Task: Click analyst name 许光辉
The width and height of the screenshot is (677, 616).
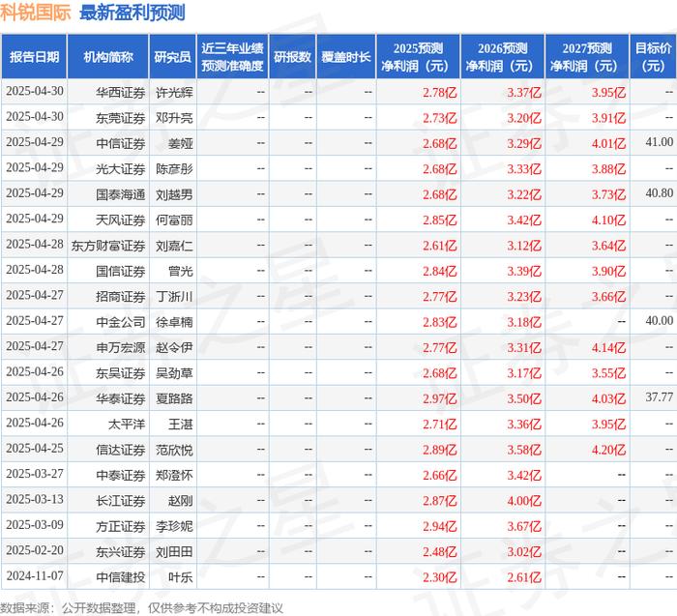Action: pos(174,93)
